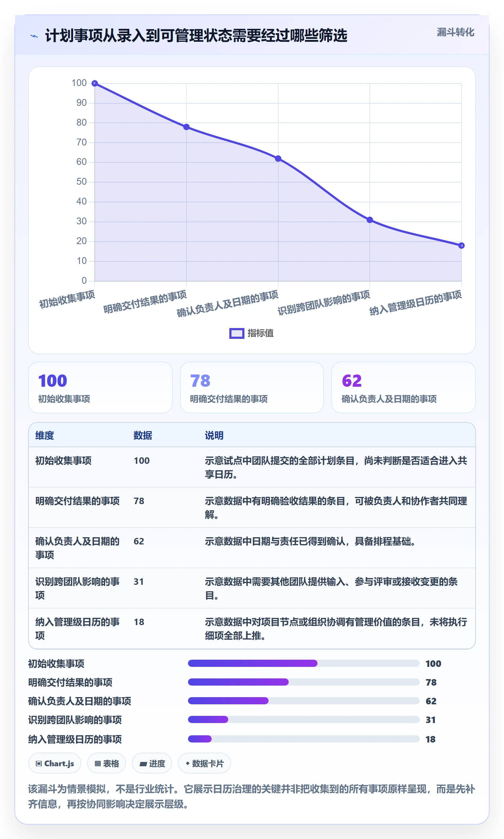Click the diamond icon in 数据卡片 tag

point(188,763)
